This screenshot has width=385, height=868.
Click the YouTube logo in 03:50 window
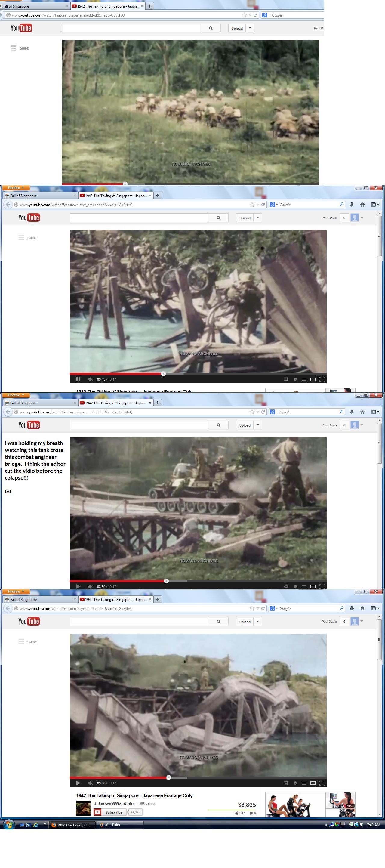(29, 425)
